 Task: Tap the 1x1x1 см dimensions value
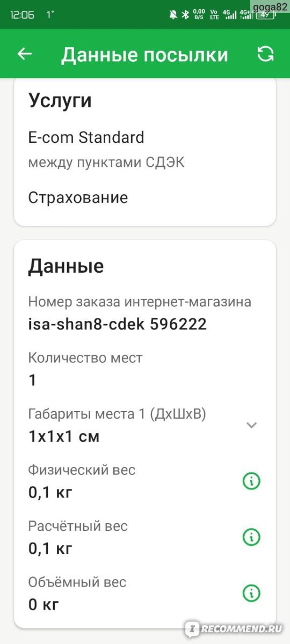pos(63,436)
